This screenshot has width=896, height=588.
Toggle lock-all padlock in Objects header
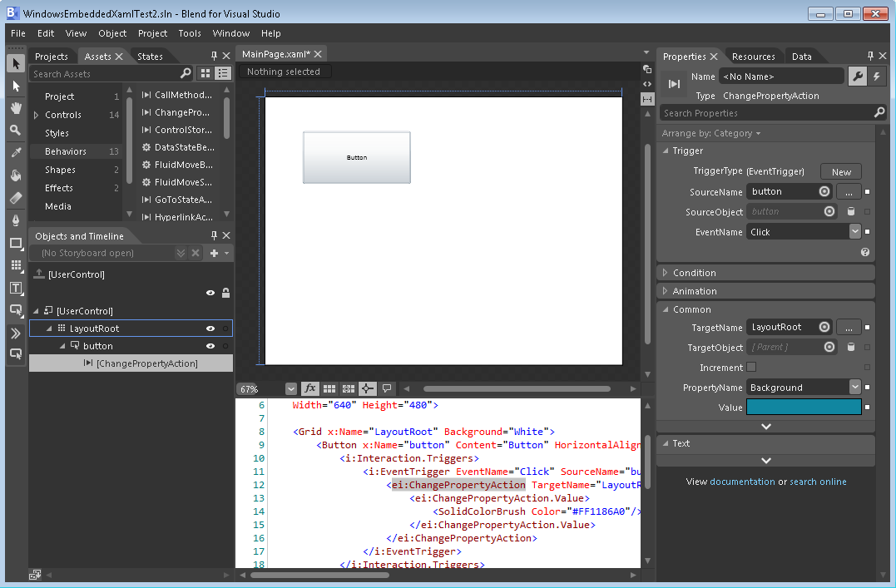(x=225, y=293)
